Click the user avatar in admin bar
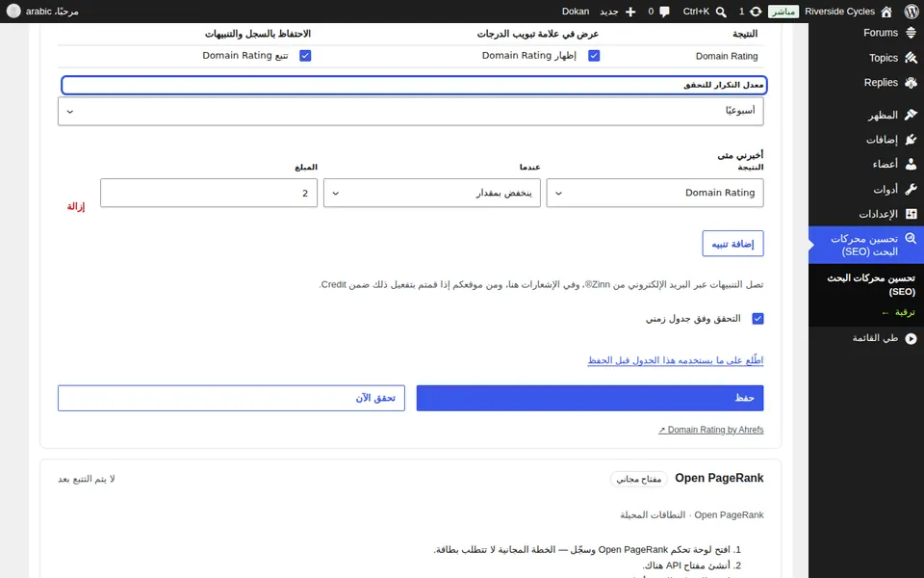The width and height of the screenshot is (924, 578). click(13, 12)
